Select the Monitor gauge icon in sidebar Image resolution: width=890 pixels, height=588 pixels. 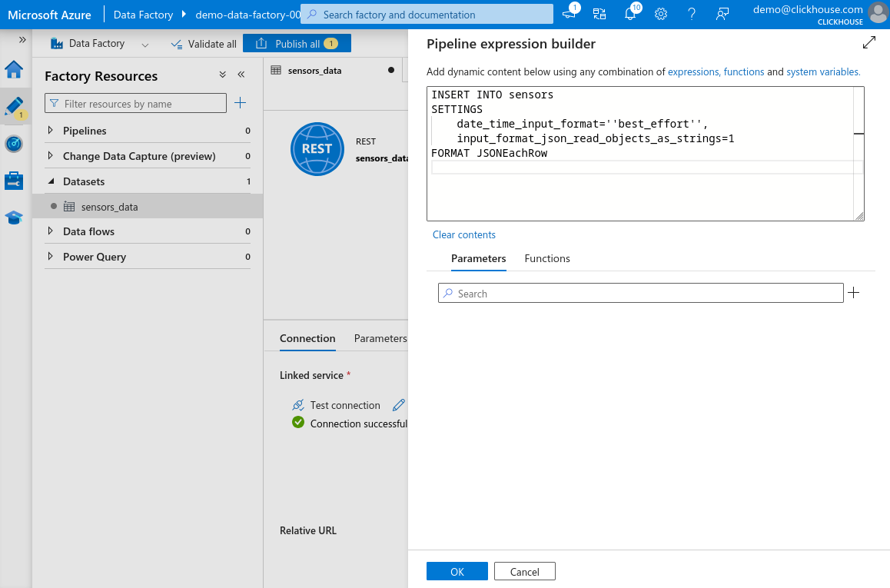tap(15, 144)
